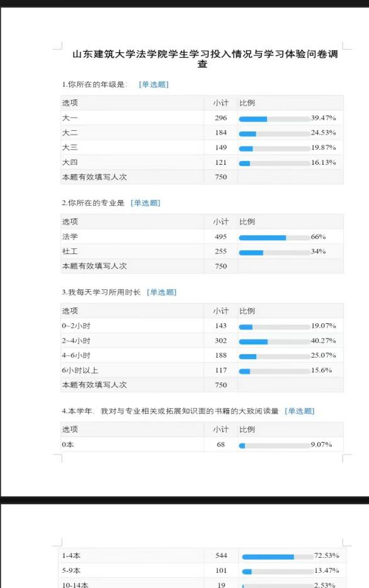
Task: Click the 5-9本 option row
Action: click(202, 570)
